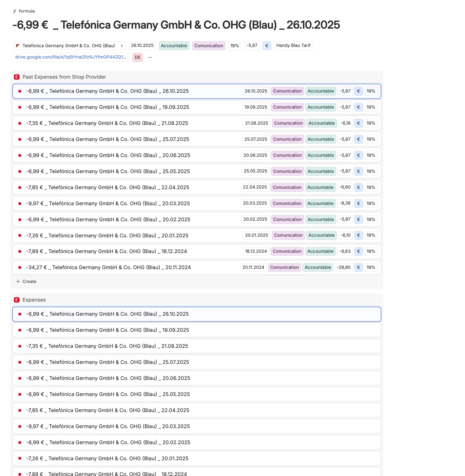
Task: Click red bullet of 22.04.2025 row in Past Expenses
Action: click(20, 188)
